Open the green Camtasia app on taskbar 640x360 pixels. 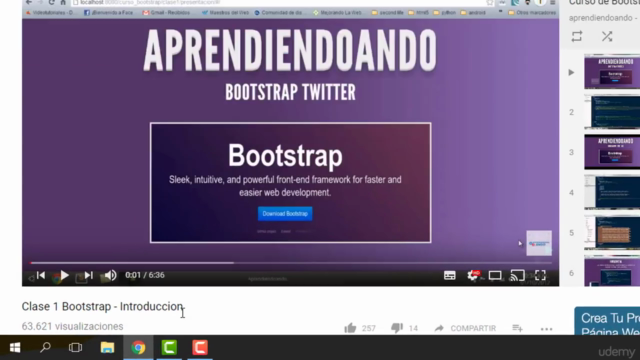(x=169, y=348)
